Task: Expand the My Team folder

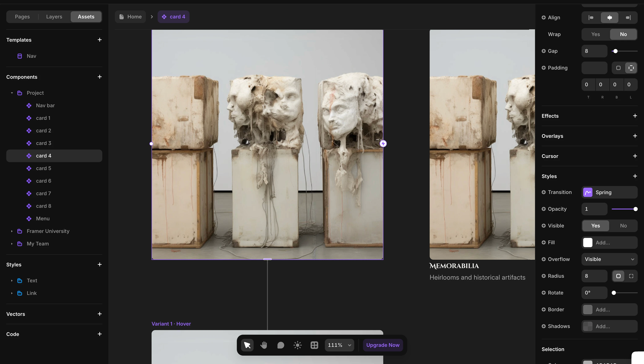Action: point(12,244)
